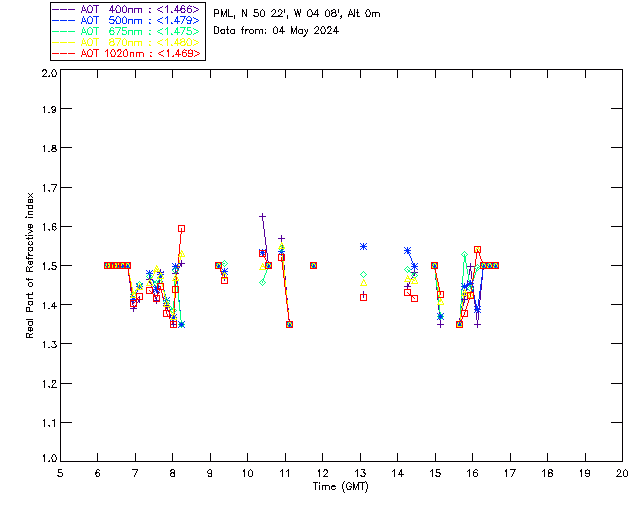Click the x-axis tick label 5
This screenshot has width=640, height=512.
click(60, 473)
